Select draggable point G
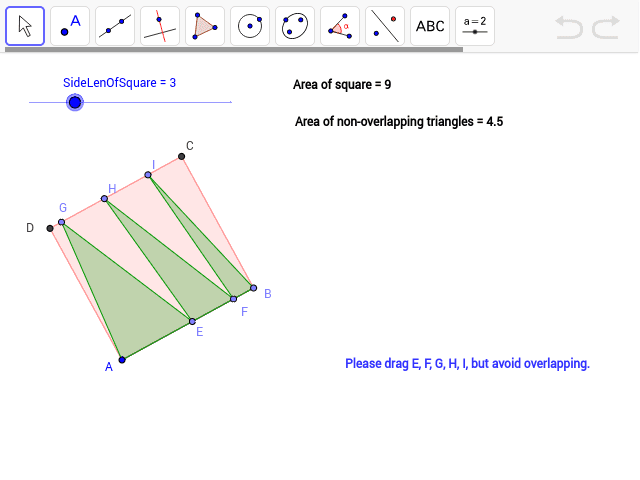Image resolution: width=640 pixels, height=480 pixels. (61, 222)
